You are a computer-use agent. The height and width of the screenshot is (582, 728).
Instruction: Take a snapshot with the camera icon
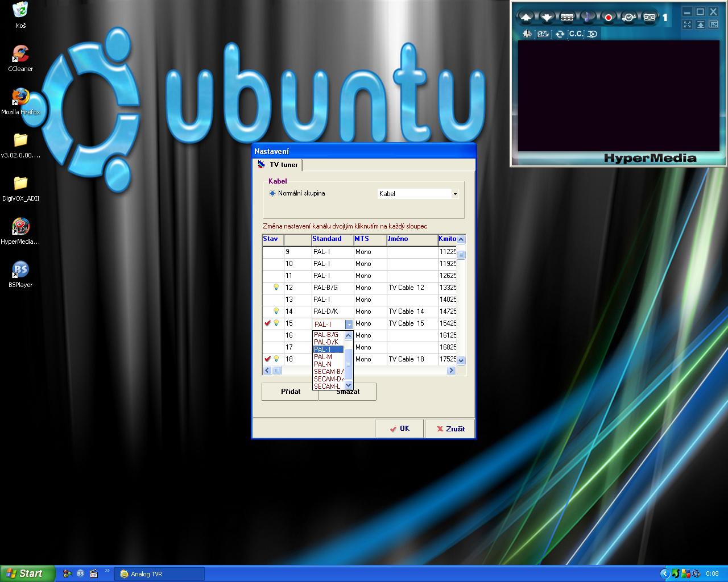click(650, 18)
